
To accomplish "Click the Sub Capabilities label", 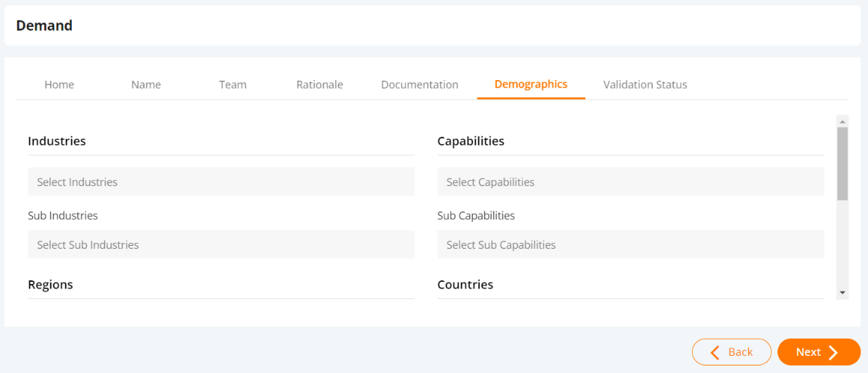I will coord(476,215).
